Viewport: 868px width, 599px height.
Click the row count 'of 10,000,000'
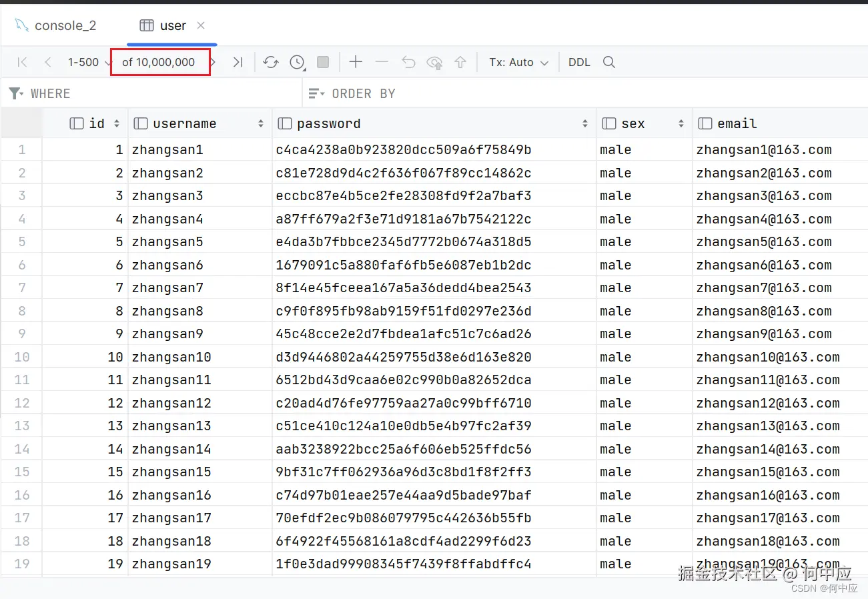[159, 62]
